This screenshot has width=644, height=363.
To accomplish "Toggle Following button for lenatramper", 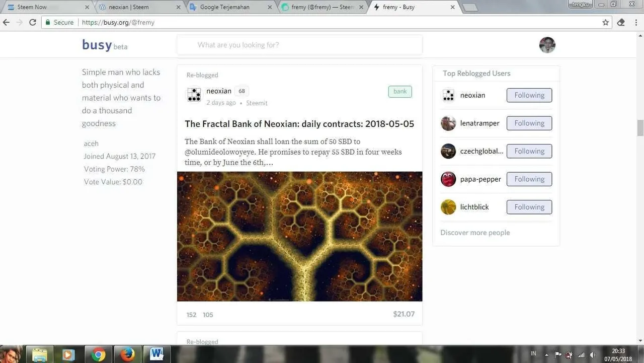I will coord(529,123).
